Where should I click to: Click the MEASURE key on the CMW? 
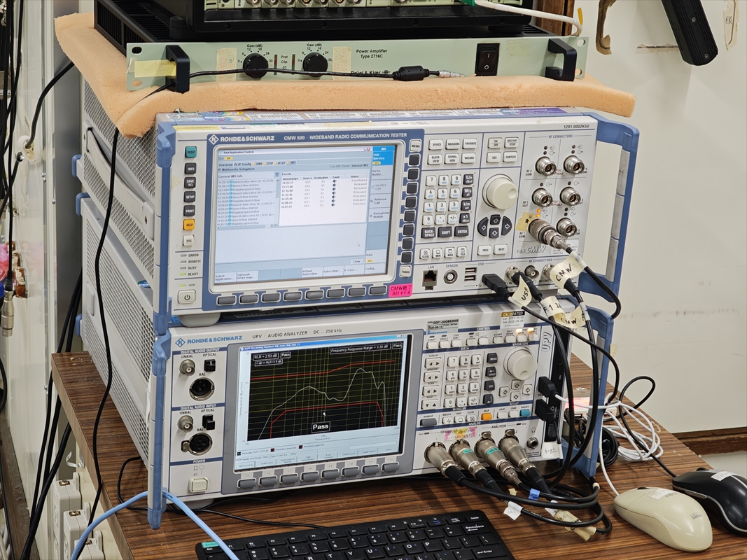453,143
